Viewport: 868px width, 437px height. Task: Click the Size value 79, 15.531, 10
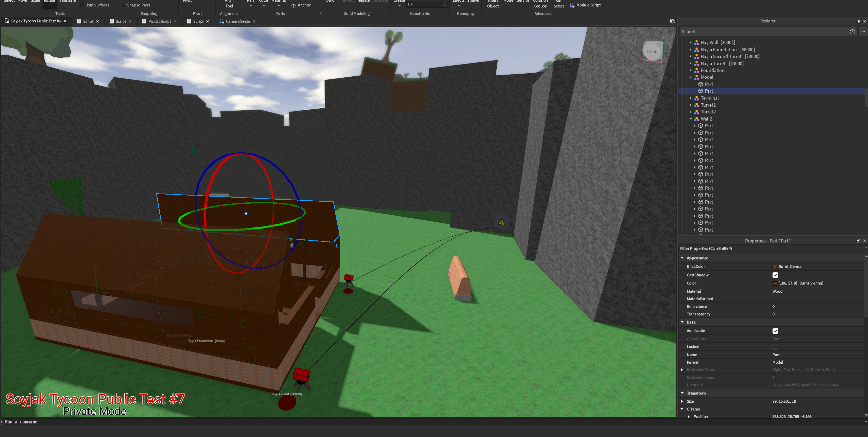784,401
